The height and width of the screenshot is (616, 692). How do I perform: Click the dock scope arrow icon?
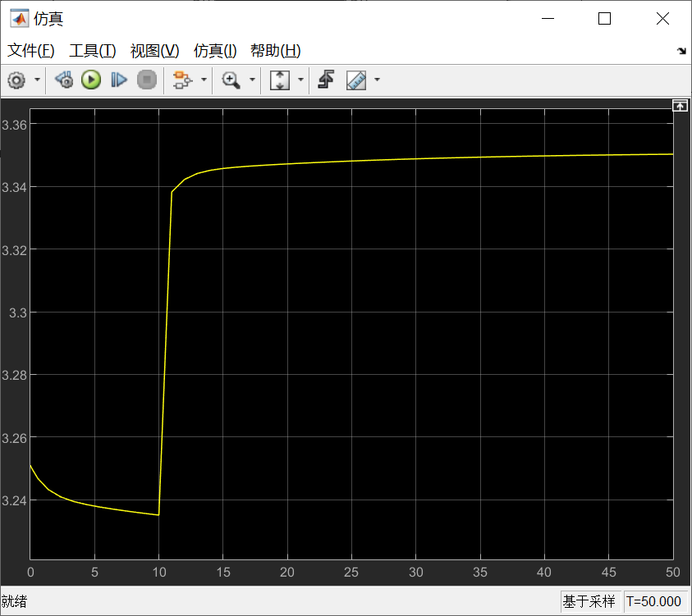(682, 51)
